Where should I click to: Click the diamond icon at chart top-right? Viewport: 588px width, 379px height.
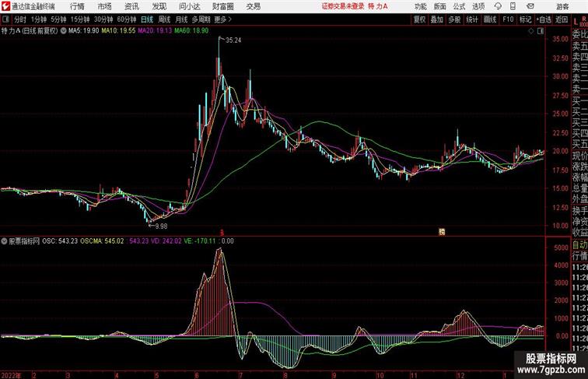[531, 31]
